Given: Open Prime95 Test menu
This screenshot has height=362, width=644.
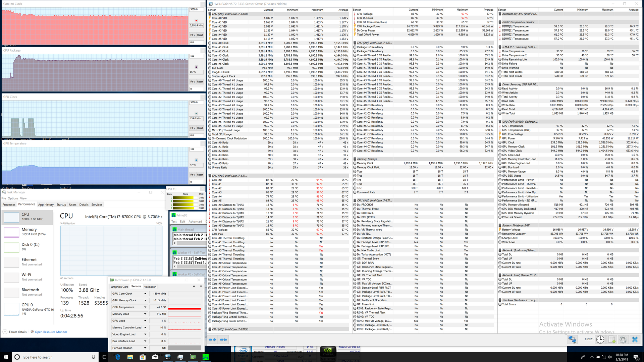Looking at the screenshot, I should (174, 222).
